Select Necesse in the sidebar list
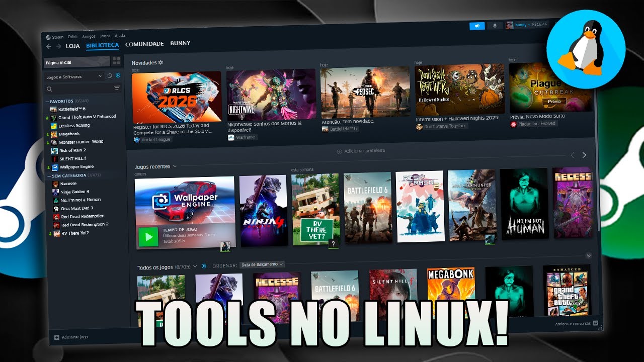 tap(64, 184)
